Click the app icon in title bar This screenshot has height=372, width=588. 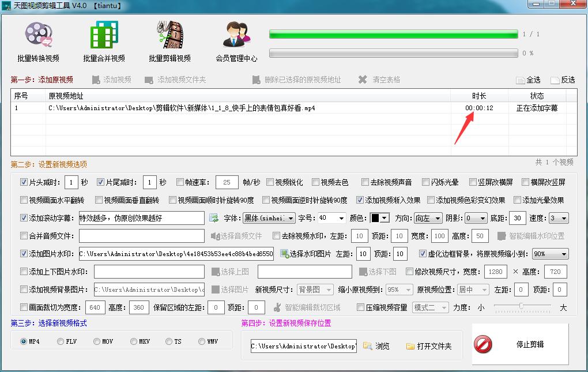pos(6,6)
